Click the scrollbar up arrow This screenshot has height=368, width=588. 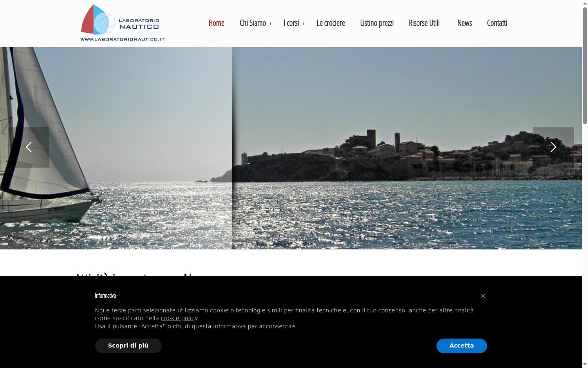[585, 3]
